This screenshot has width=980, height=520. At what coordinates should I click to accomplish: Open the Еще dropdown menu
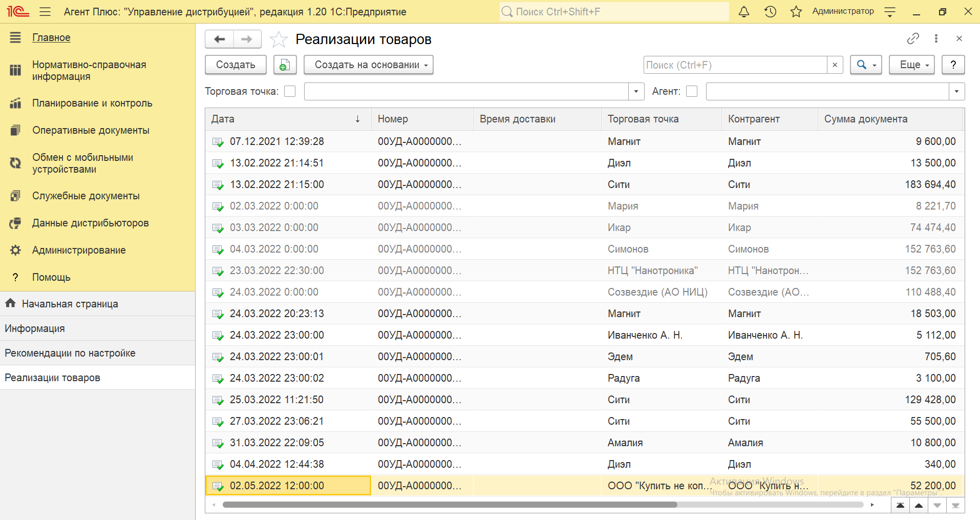911,65
